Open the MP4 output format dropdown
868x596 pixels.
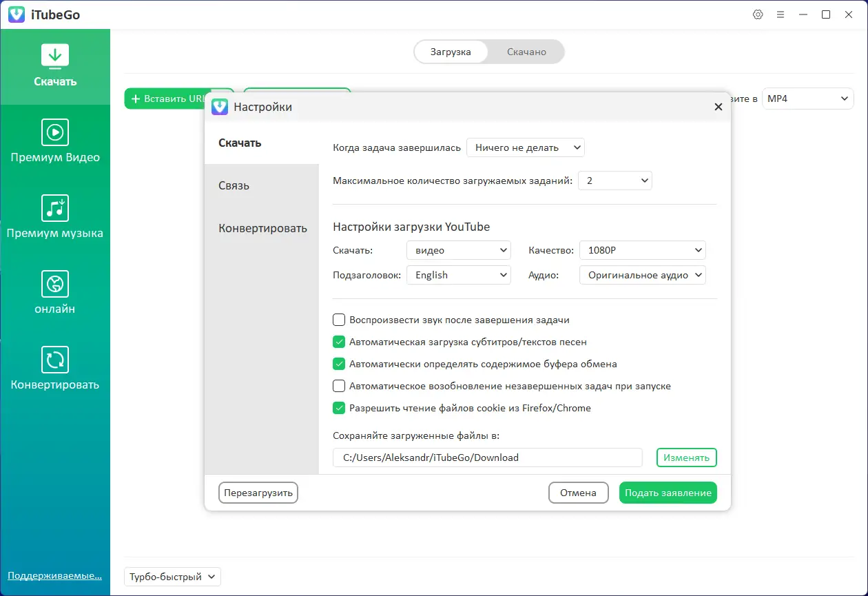[x=808, y=99]
